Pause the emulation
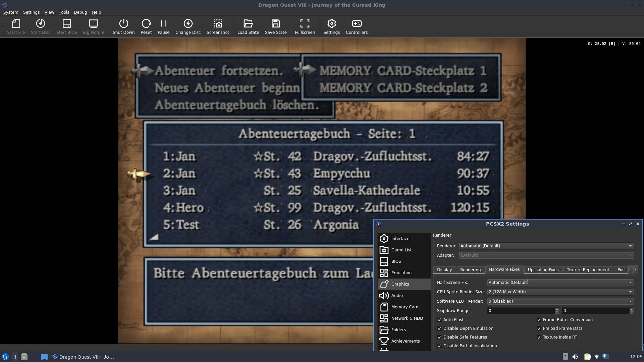This screenshot has width=644, height=362. (164, 26)
